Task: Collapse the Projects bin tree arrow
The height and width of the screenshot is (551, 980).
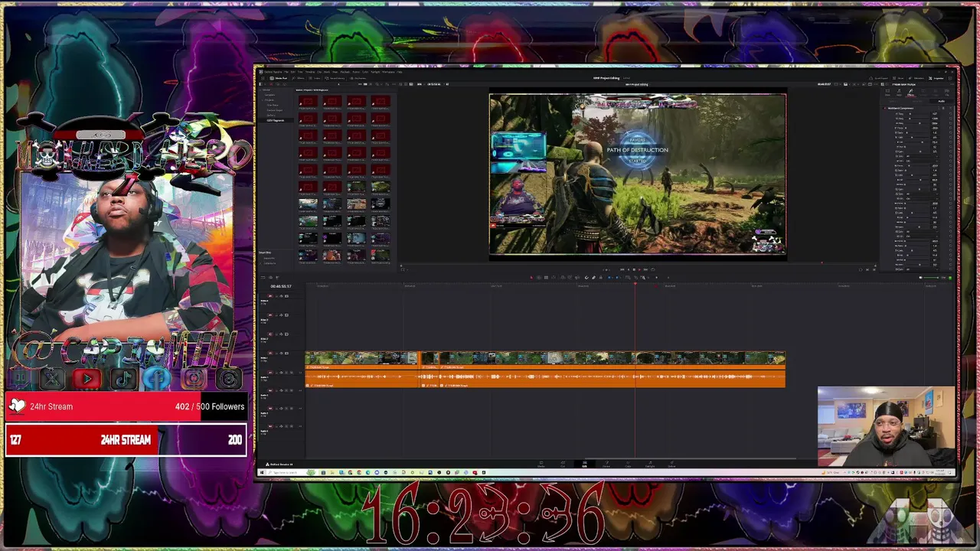Action: 264,100
